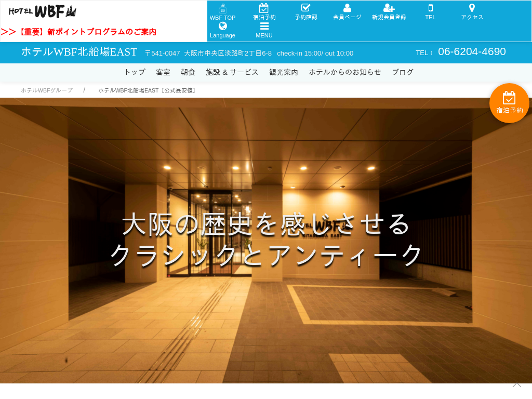The image size is (532, 399).
Task: Click the 新規会員登録 add-user icon
Action: tap(389, 8)
